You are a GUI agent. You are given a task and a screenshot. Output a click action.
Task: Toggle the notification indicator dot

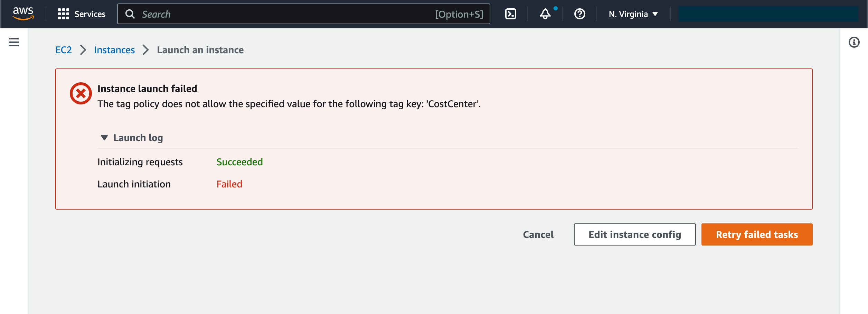pyautogui.click(x=555, y=8)
